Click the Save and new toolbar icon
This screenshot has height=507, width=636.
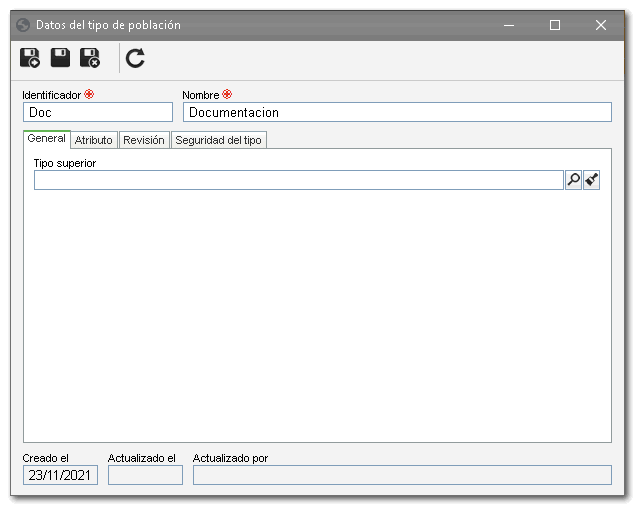tap(30, 58)
